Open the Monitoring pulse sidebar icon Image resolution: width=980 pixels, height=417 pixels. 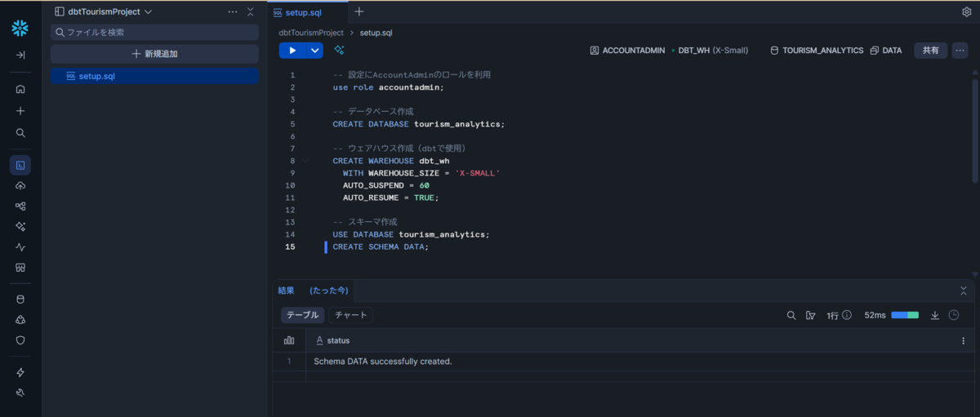click(x=20, y=246)
